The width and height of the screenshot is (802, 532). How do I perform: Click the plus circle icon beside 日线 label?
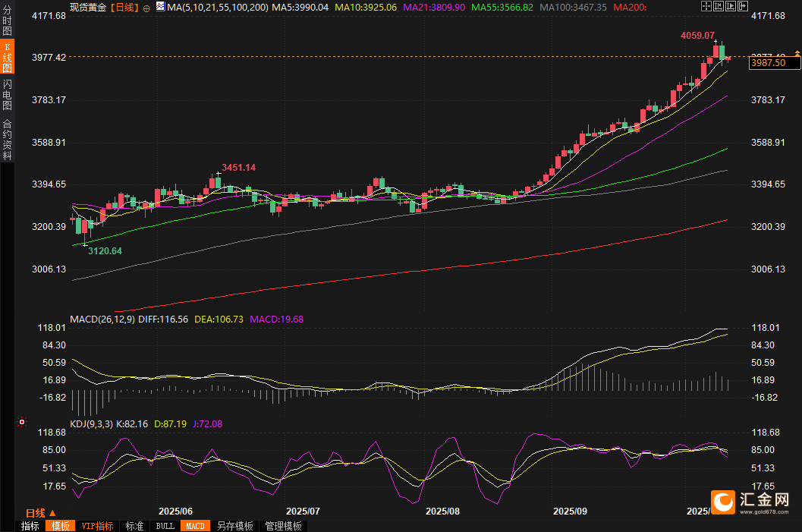[x=146, y=8]
